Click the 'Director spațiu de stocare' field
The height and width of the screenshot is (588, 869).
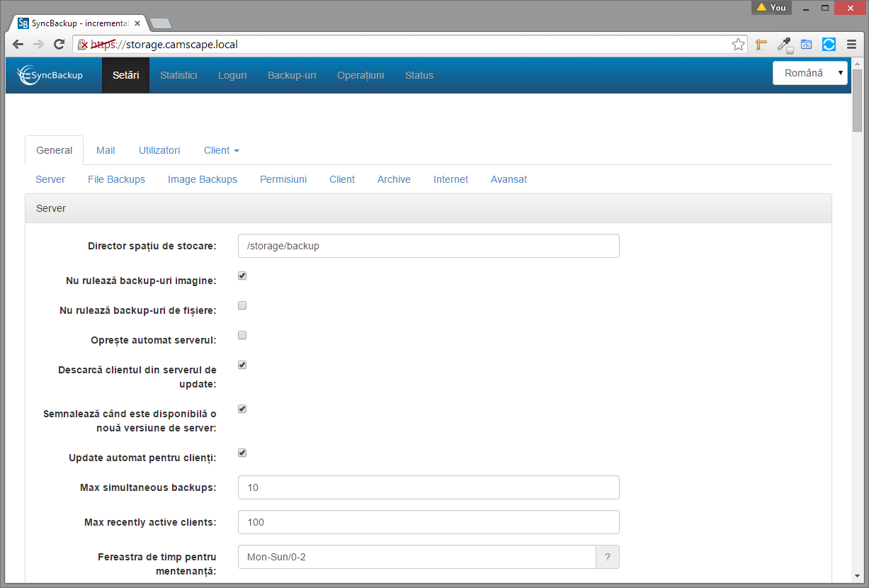(x=428, y=246)
